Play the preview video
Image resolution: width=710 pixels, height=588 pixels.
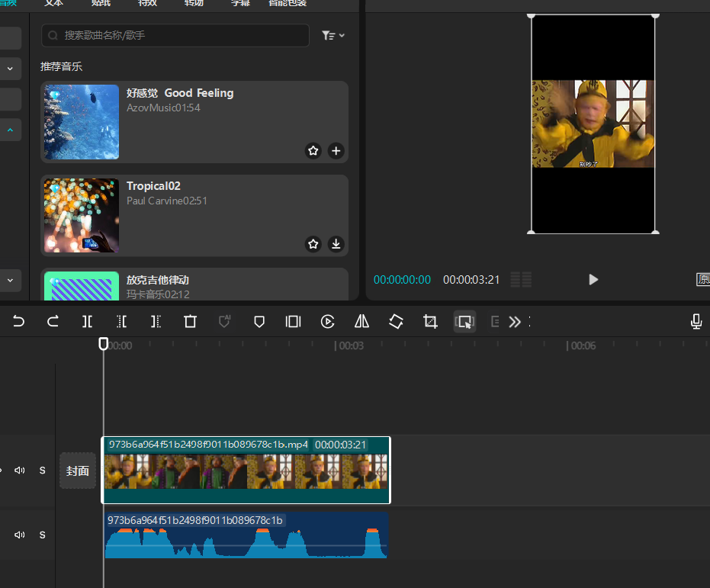click(x=593, y=280)
